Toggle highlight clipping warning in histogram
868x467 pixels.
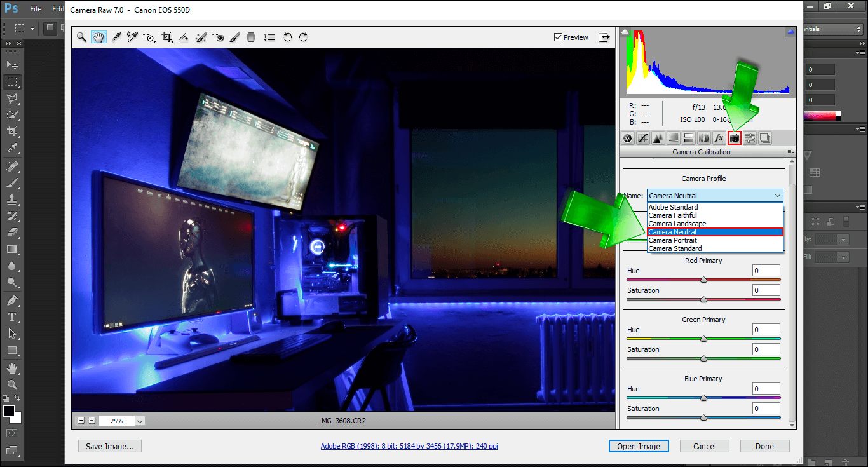click(790, 31)
